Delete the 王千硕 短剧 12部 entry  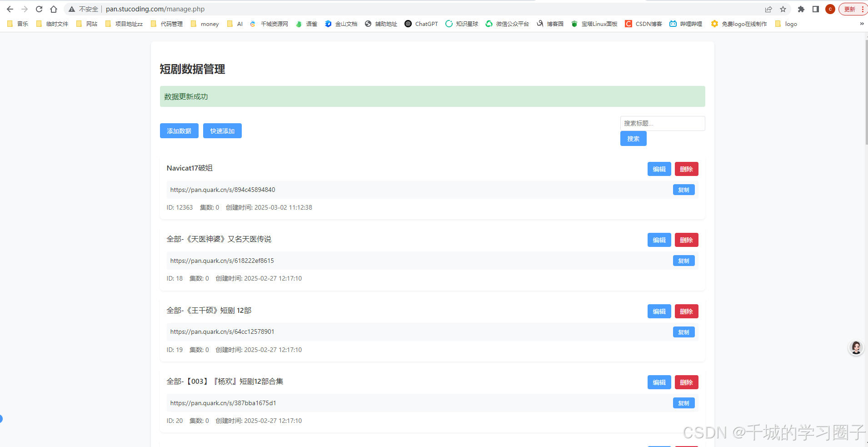coord(687,311)
